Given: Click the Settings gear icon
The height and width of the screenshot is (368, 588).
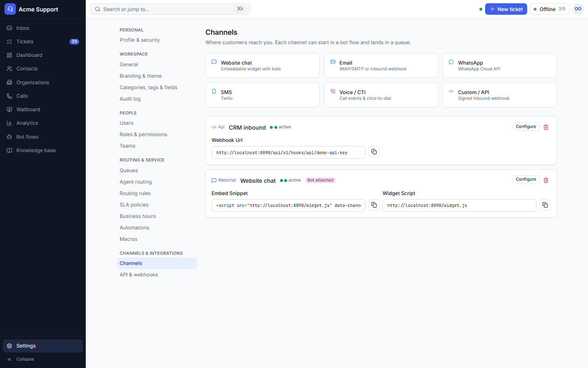Looking at the screenshot, I should tap(9, 346).
